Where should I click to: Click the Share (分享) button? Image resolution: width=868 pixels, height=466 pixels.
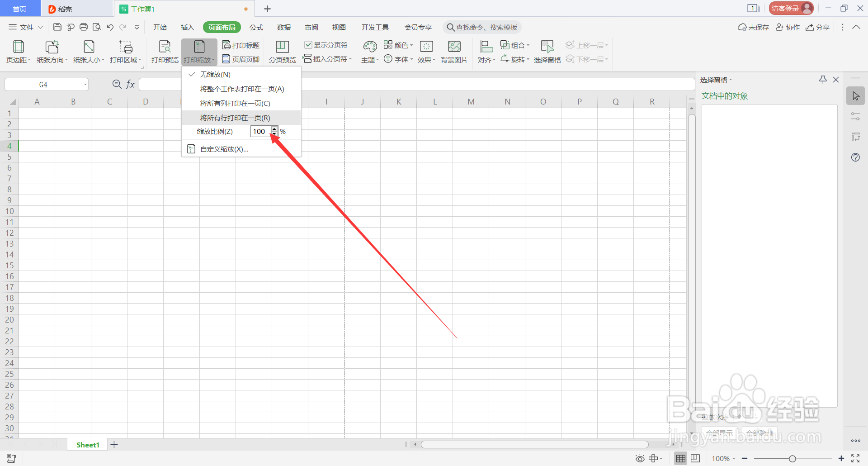click(x=818, y=27)
